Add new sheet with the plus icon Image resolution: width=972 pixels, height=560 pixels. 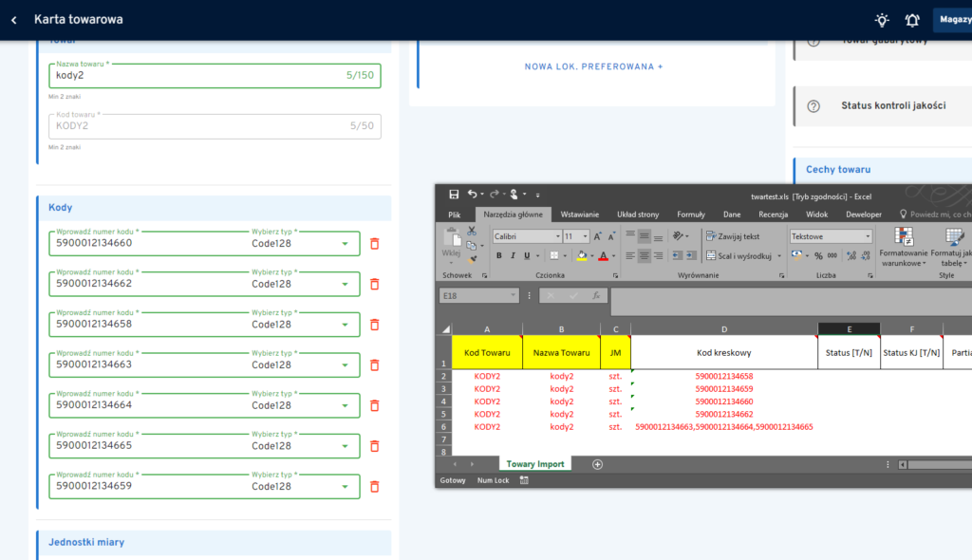point(597,464)
